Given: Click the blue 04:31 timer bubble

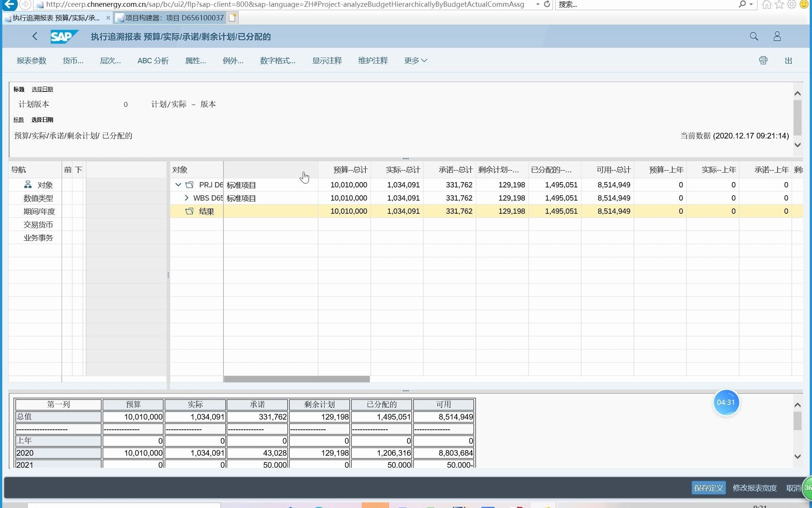Looking at the screenshot, I should click(726, 402).
